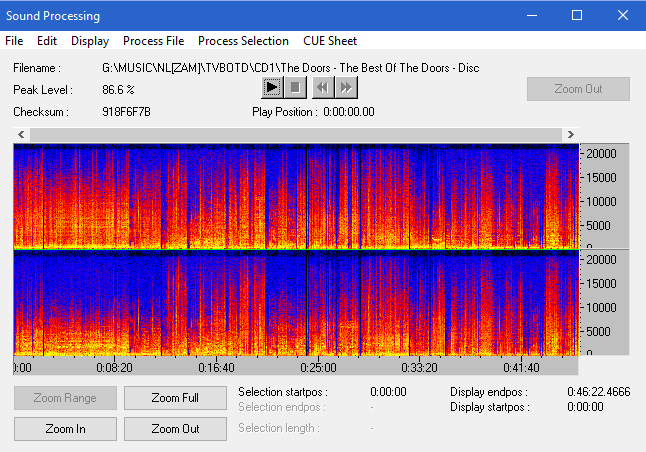Maximize the Sound Processing window
This screenshot has height=452, width=646.
[x=577, y=15]
